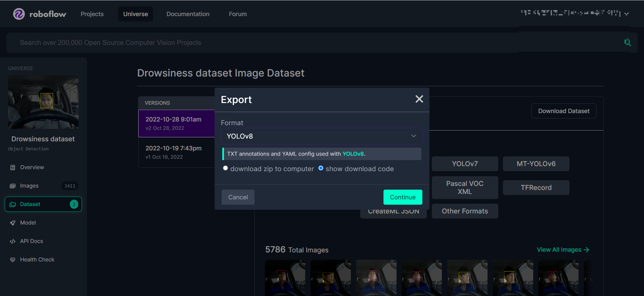
Task: Go to the Dataset sidebar tab
Action: (43, 204)
